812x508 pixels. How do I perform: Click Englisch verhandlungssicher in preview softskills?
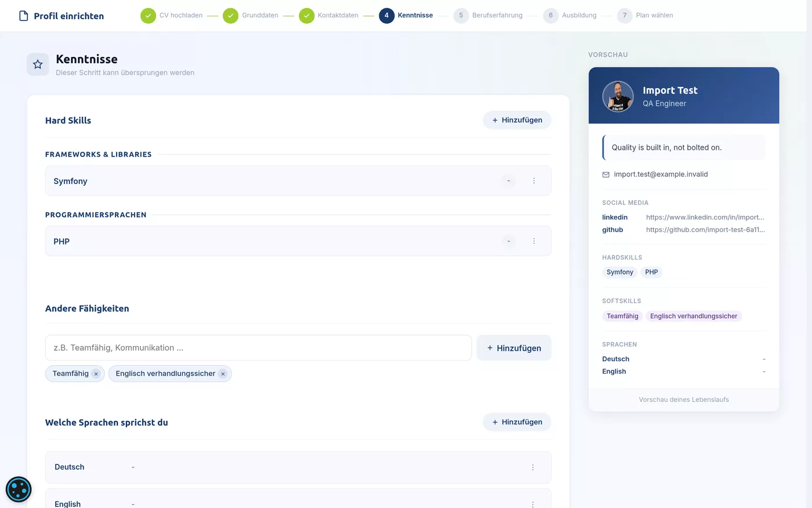(x=694, y=316)
